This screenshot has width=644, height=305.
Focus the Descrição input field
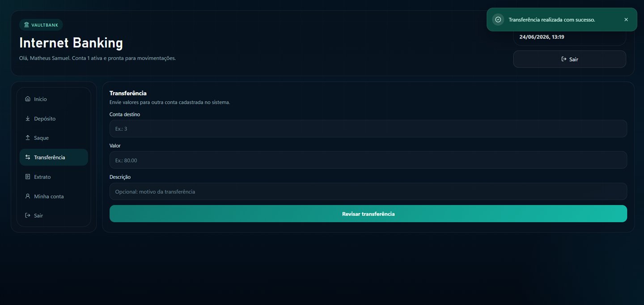tap(368, 191)
